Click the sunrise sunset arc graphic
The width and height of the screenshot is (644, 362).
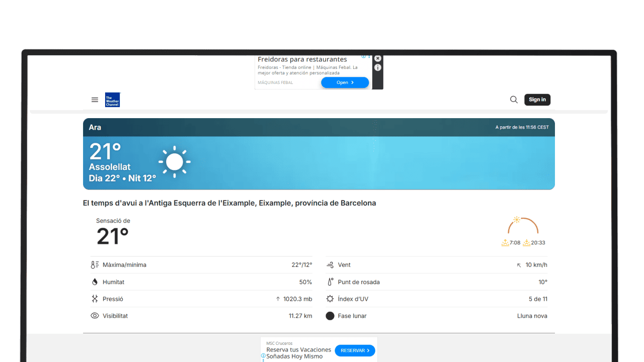coord(523,226)
